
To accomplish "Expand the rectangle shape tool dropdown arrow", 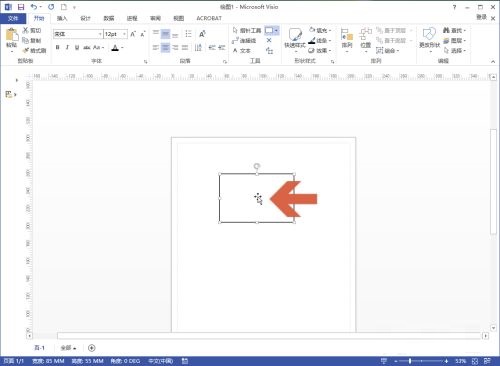I will [276, 31].
